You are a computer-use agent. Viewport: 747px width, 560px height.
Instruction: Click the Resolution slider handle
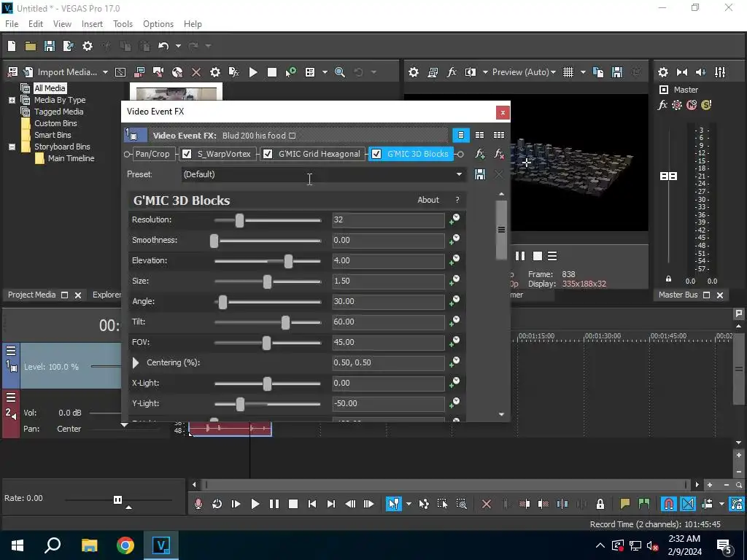tap(239, 220)
